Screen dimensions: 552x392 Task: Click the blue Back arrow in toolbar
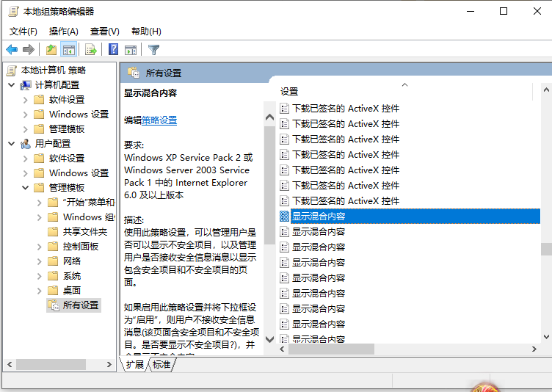12,50
